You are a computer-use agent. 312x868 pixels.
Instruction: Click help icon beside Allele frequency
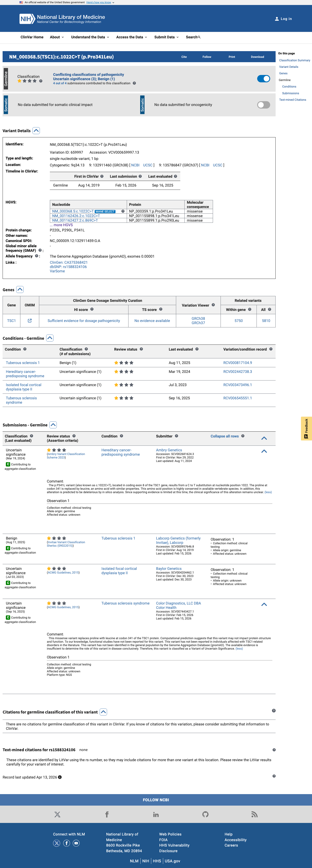[37, 256]
